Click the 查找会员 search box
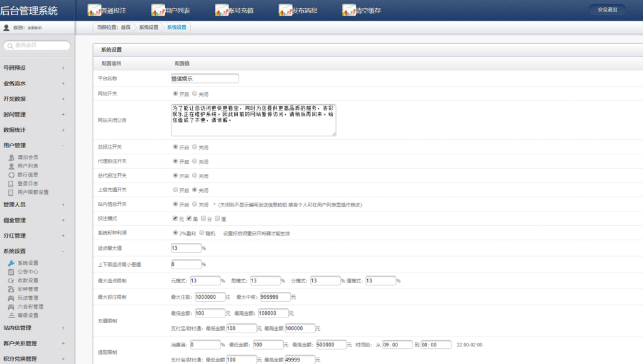Screen dimensions: 643x364 pyautogui.click(x=38, y=45)
